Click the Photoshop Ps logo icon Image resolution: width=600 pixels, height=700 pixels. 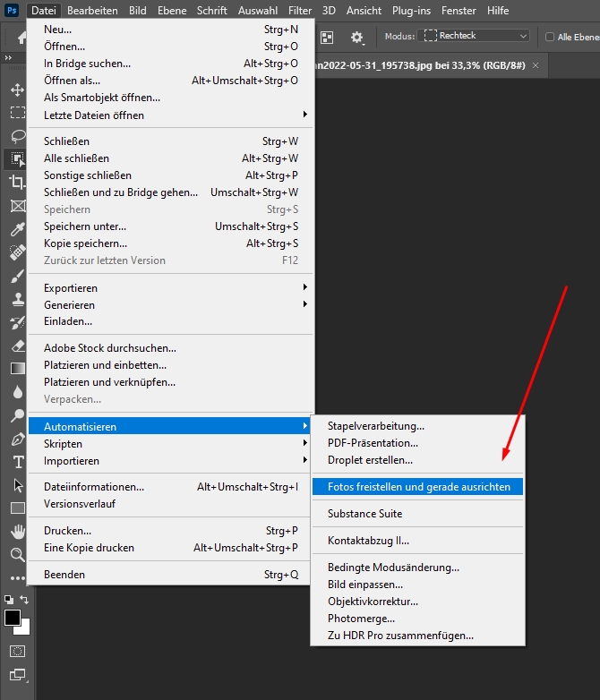point(12,10)
